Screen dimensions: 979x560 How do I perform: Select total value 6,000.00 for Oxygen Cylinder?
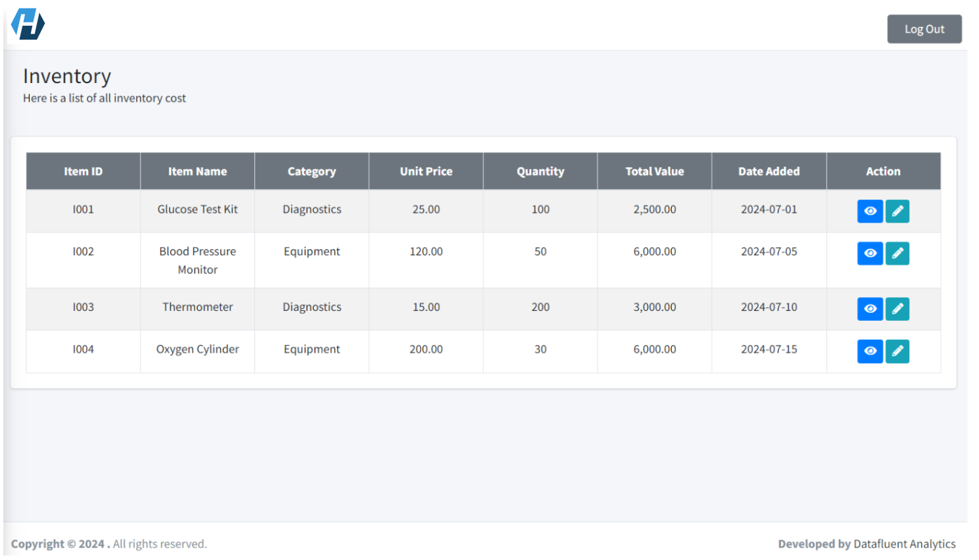coord(655,349)
